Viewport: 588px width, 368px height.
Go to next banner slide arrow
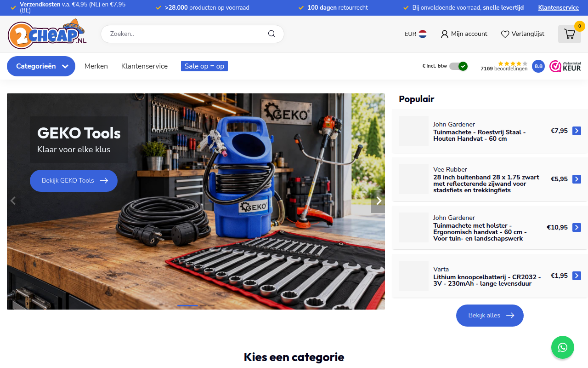point(378,201)
